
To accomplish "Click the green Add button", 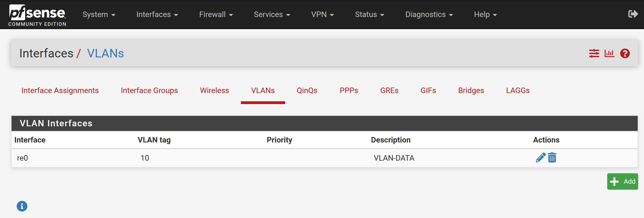I will click(623, 181).
